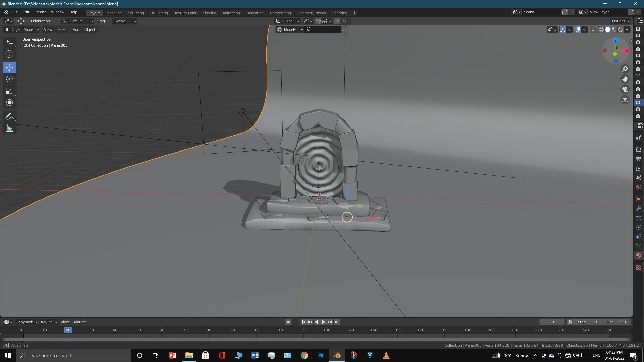The height and width of the screenshot is (362, 644).
Task: Click Play animation button
Action: coord(323,322)
